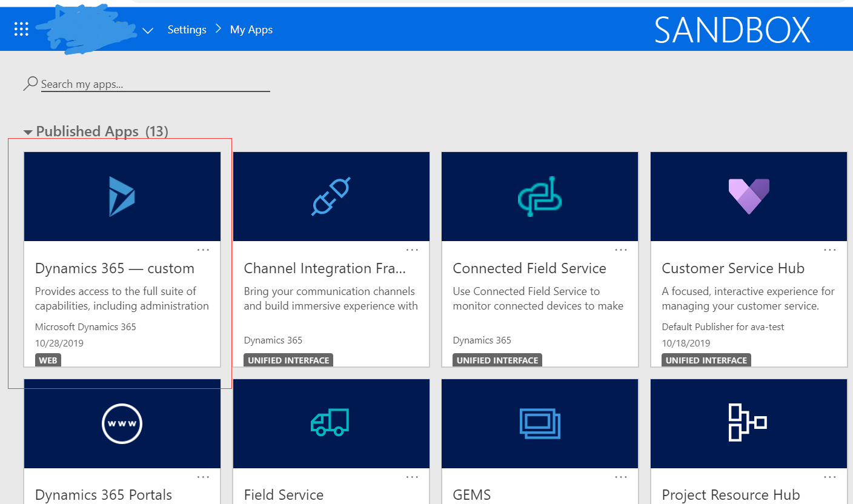Open more options for Dynamics 365 Portals

coord(204,477)
